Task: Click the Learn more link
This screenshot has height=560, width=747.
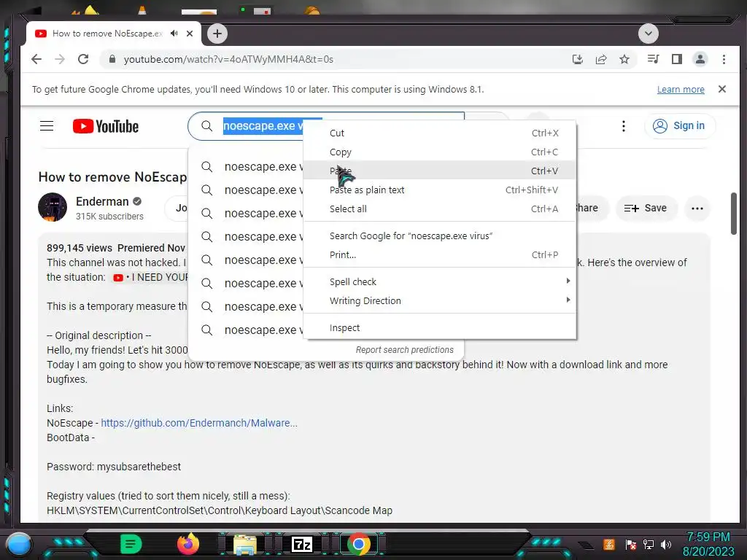Action: pos(681,90)
